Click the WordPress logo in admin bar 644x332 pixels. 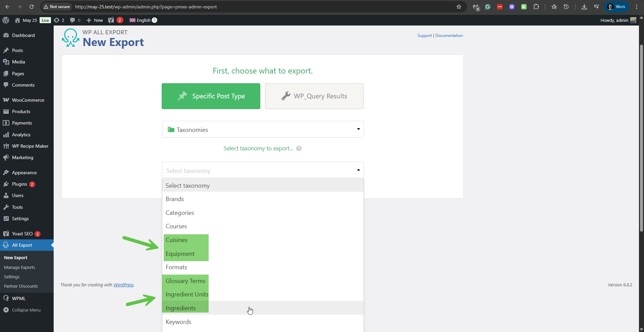pos(6,20)
